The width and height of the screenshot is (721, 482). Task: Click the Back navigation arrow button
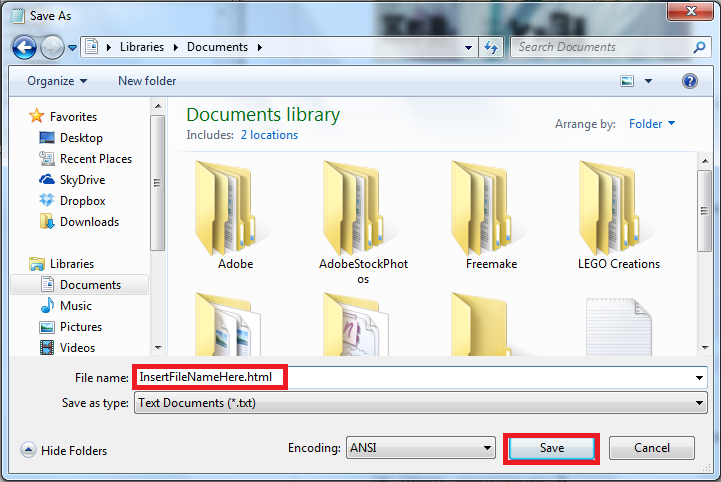[x=25, y=47]
